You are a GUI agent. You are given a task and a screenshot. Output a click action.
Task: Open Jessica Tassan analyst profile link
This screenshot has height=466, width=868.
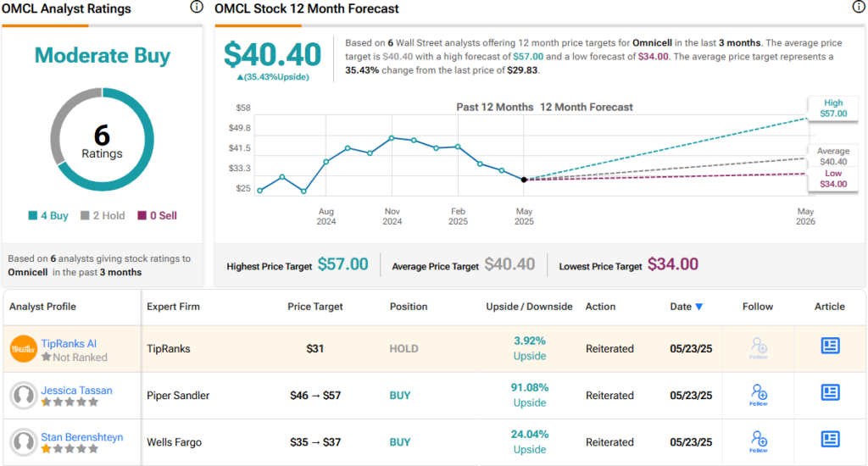point(76,391)
